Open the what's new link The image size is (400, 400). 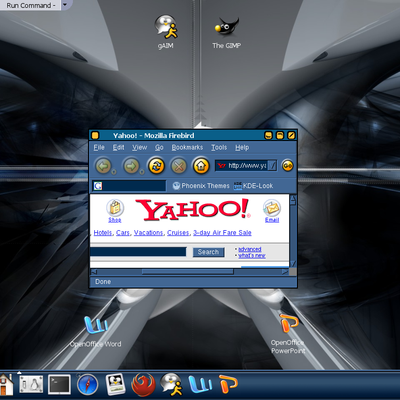(x=252, y=256)
